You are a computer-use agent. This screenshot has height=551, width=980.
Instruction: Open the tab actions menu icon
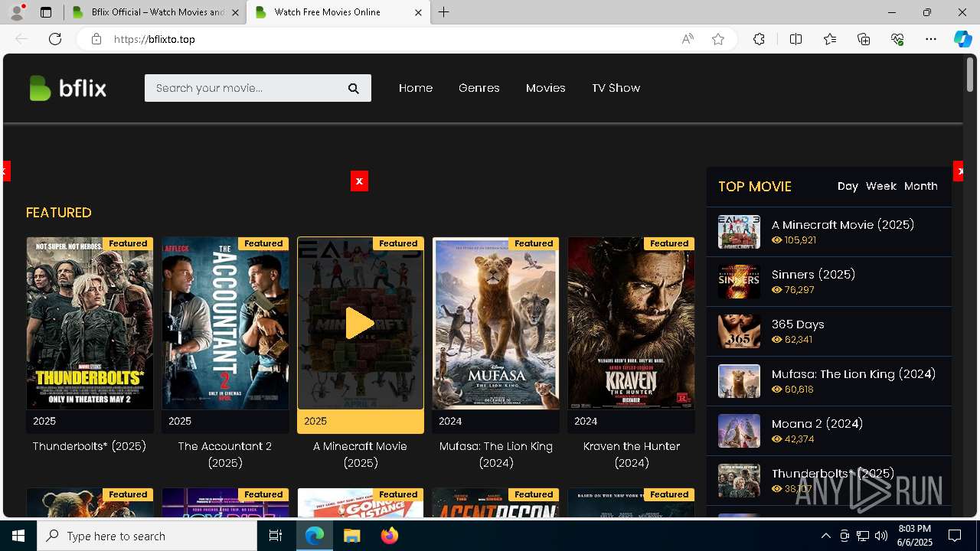[x=46, y=12]
